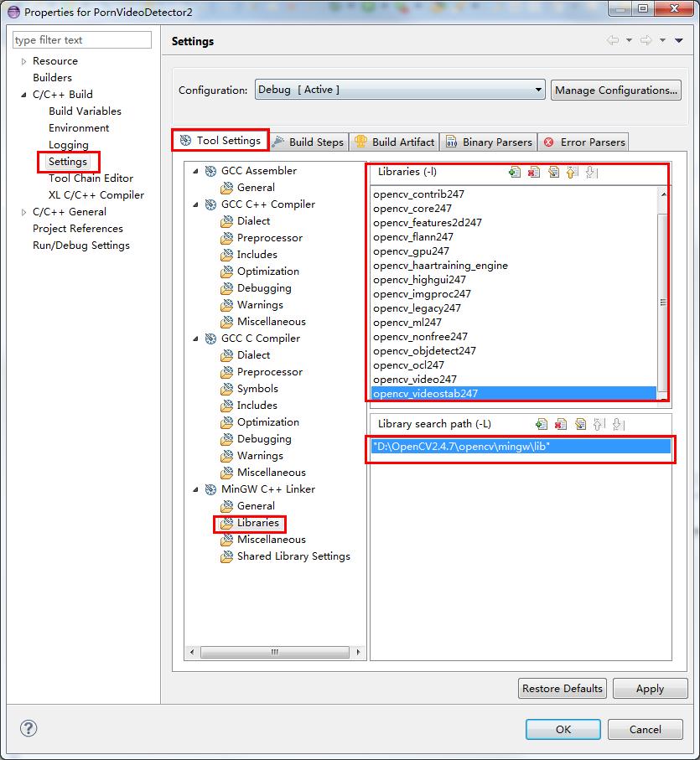The width and height of the screenshot is (700, 760).
Task: Open Tool Chain Editor page
Action: pyautogui.click(x=91, y=178)
